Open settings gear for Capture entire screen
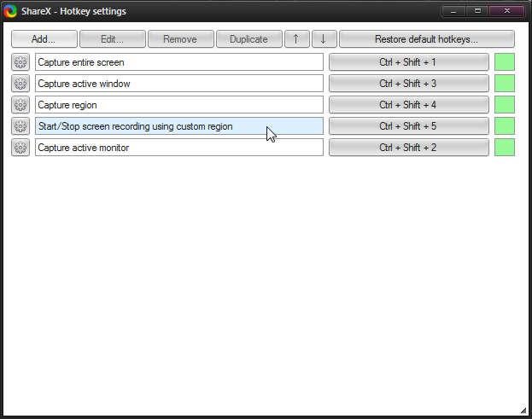The image size is (532, 419). [x=20, y=62]
